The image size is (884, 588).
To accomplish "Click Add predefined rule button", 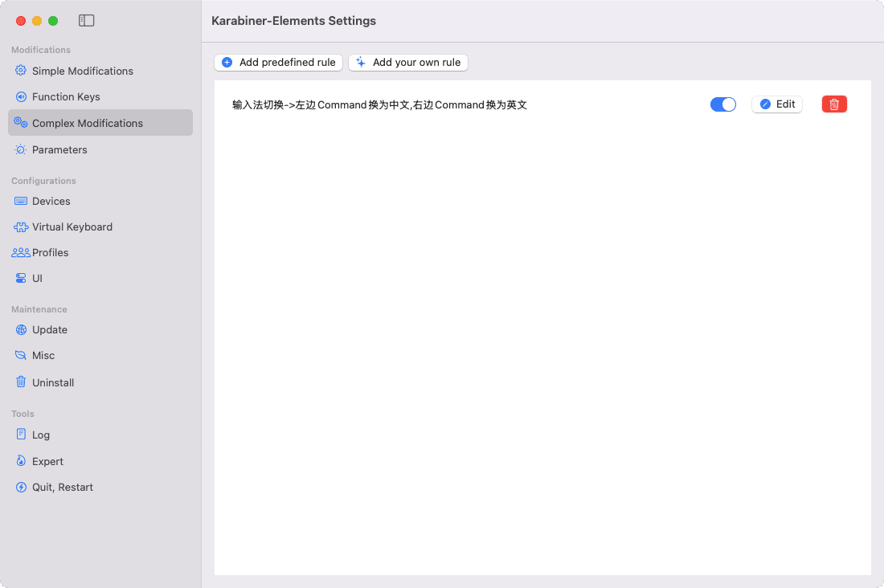I will (279, 63).
